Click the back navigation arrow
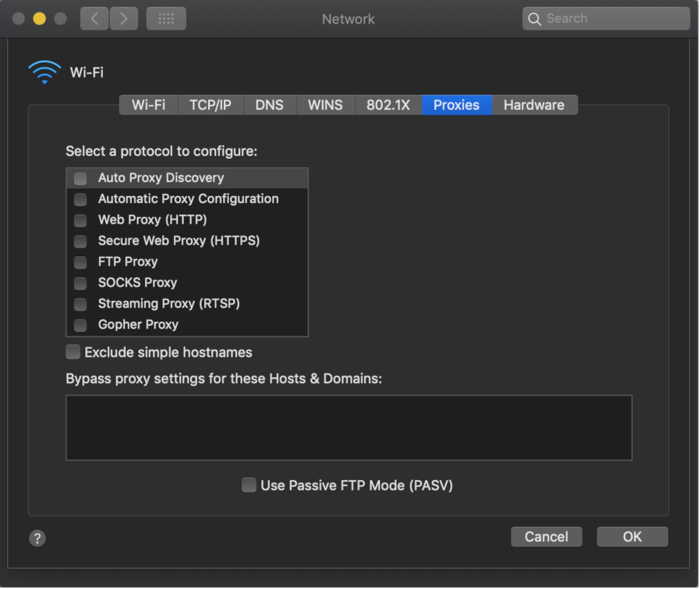 [94, 19]
